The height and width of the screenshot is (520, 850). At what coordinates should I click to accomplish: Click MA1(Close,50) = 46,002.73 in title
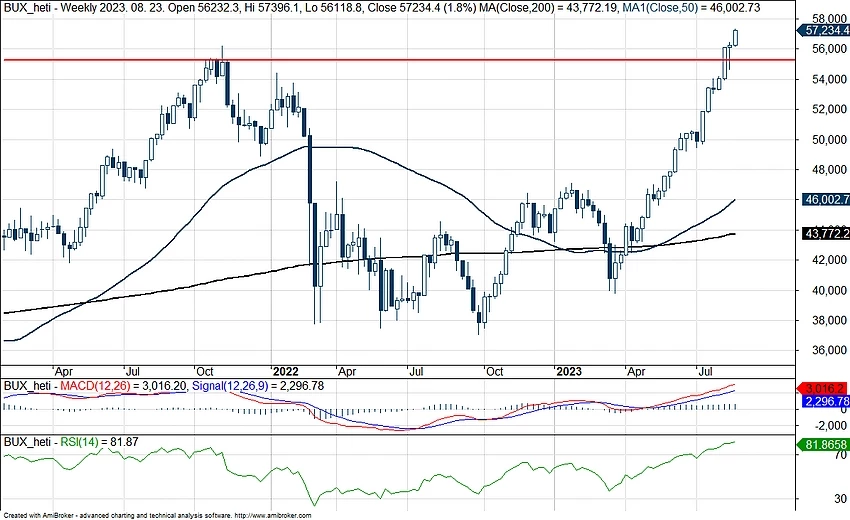pos(690,8)
